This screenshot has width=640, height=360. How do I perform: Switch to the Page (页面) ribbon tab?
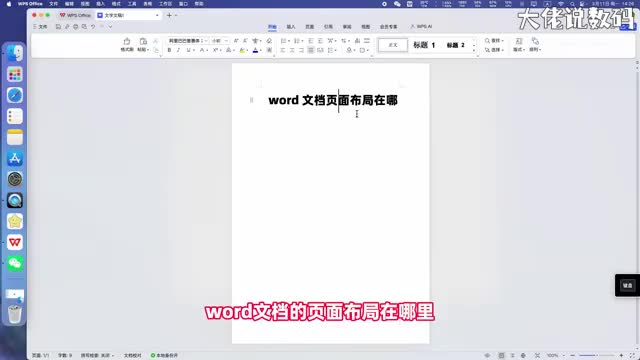pos(310,27)
